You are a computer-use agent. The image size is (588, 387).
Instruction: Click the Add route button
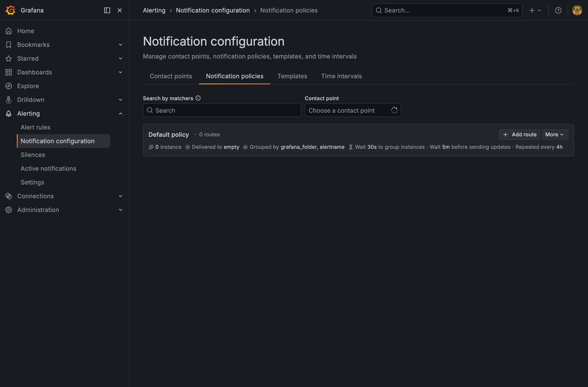coord(519,135)
